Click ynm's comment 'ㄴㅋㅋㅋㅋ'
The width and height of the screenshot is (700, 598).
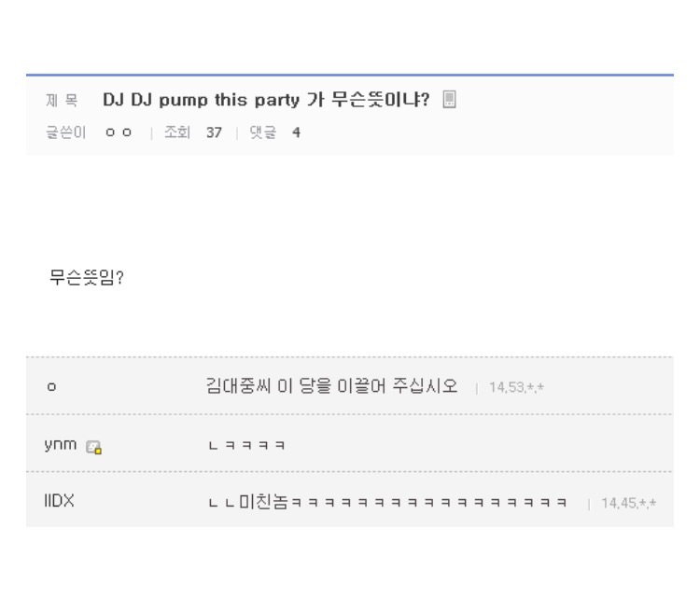pyautogui.click(x=246, y=446)
